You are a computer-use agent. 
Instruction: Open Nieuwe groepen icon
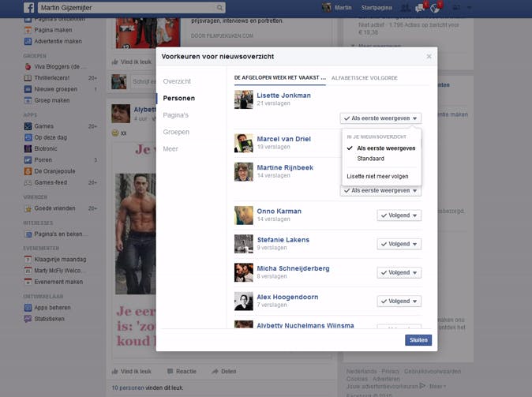28,89
